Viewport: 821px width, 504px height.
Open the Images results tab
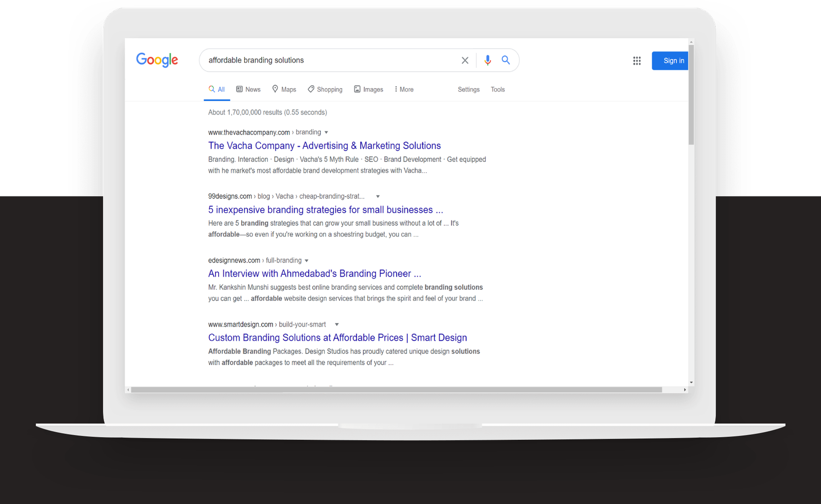[x=368, y=89]
